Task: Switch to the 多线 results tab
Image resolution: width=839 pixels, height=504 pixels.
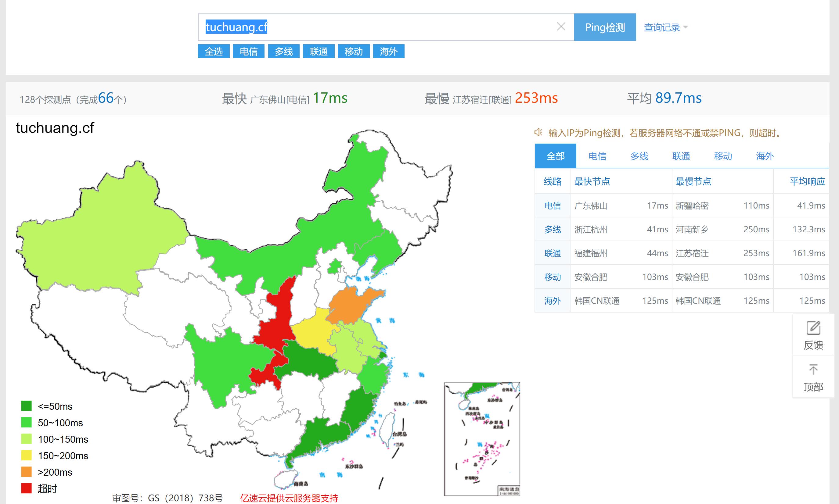Action: tap(639, 156)
